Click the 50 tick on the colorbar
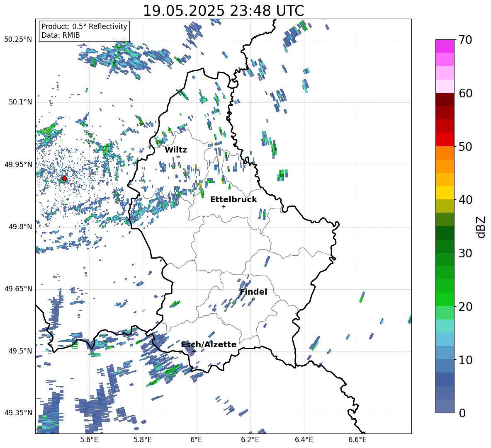The image size is (491, 448). (x=465, y=146)
